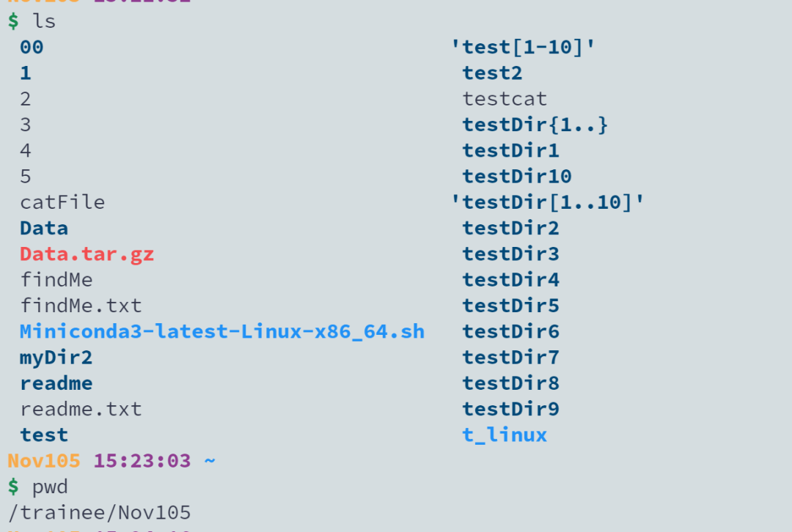Click the catFile file name

click(x=62, y=202)
